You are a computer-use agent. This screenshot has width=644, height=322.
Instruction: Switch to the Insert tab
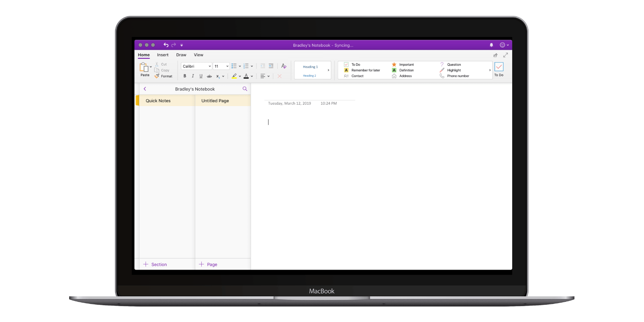[163, 55]
